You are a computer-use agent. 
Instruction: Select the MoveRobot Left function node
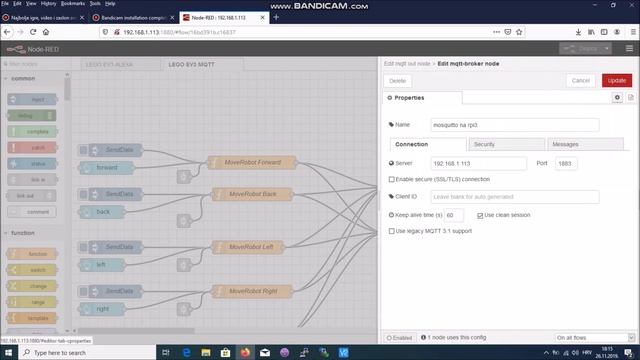(247, 247)
